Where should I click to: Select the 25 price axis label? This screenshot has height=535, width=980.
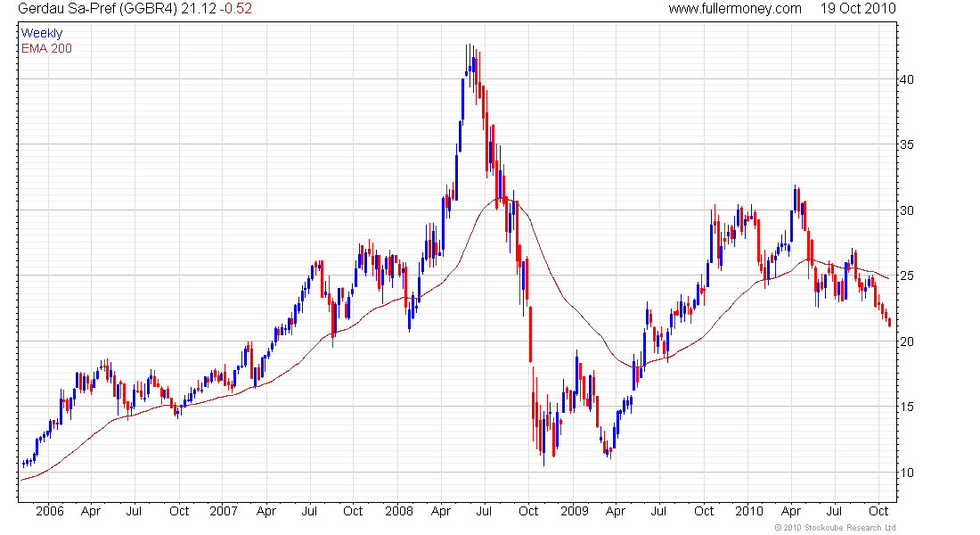[906, 276]
